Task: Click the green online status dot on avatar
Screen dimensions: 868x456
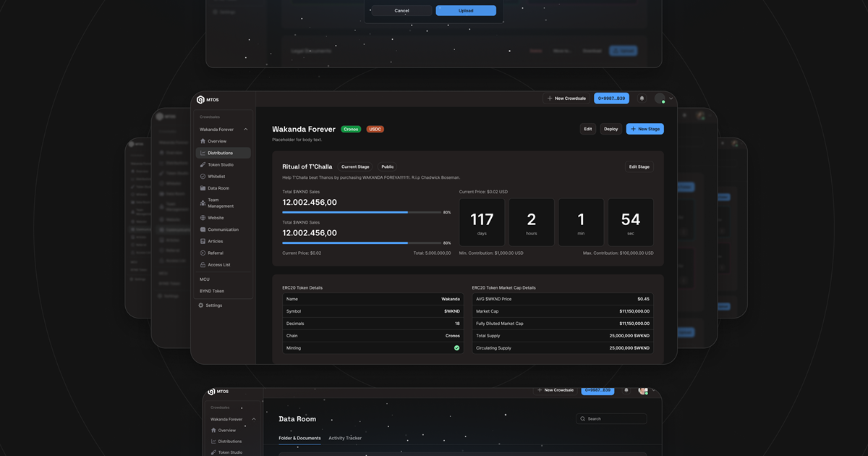Action: pyautogui.click(x=663, y=101)
